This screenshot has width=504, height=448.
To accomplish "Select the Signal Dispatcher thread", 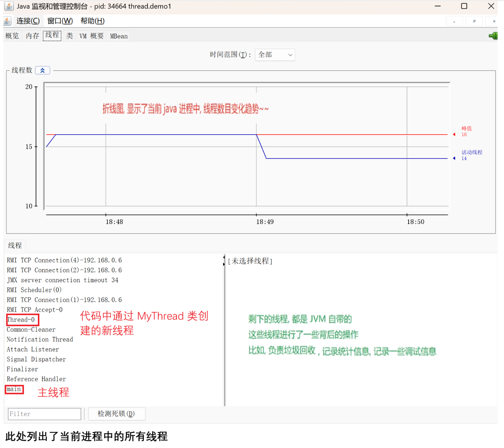I will 36,360.
